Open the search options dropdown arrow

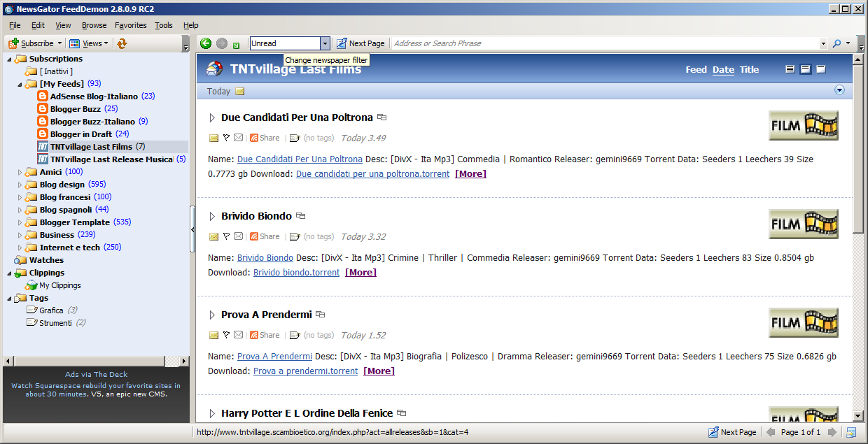[x=848, y=43]
